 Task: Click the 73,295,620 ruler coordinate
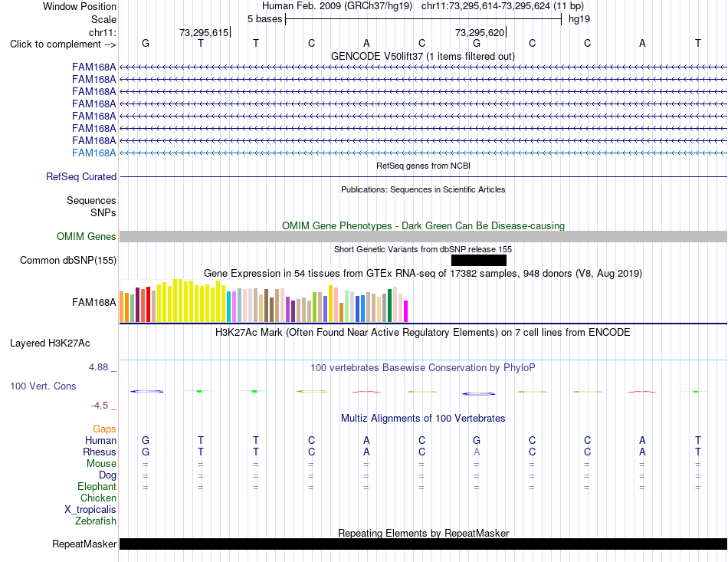[480, 32]
